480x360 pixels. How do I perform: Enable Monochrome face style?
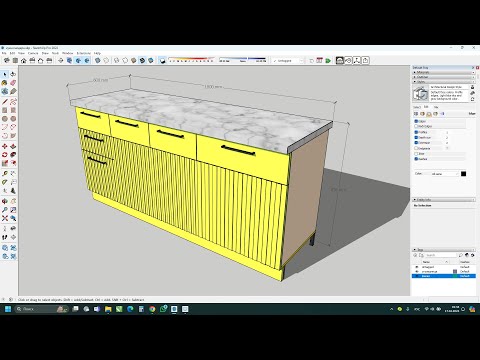tap(151, 60)
